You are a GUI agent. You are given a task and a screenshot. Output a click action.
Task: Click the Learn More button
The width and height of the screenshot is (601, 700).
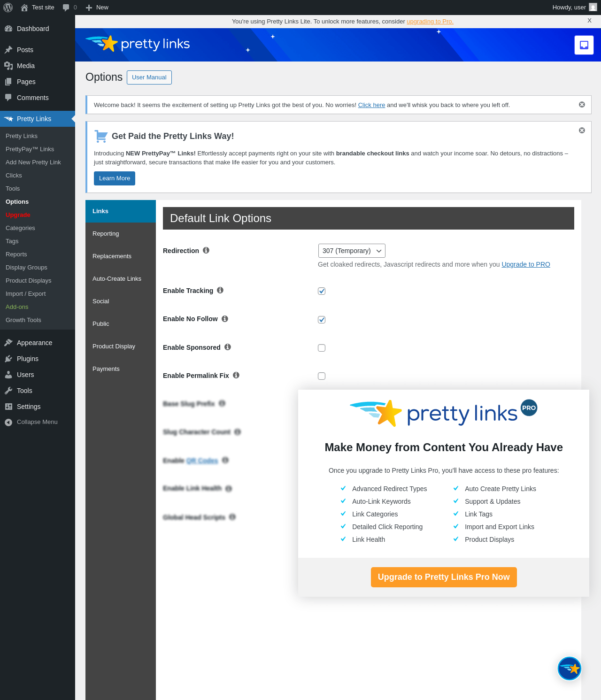point(115,178)
